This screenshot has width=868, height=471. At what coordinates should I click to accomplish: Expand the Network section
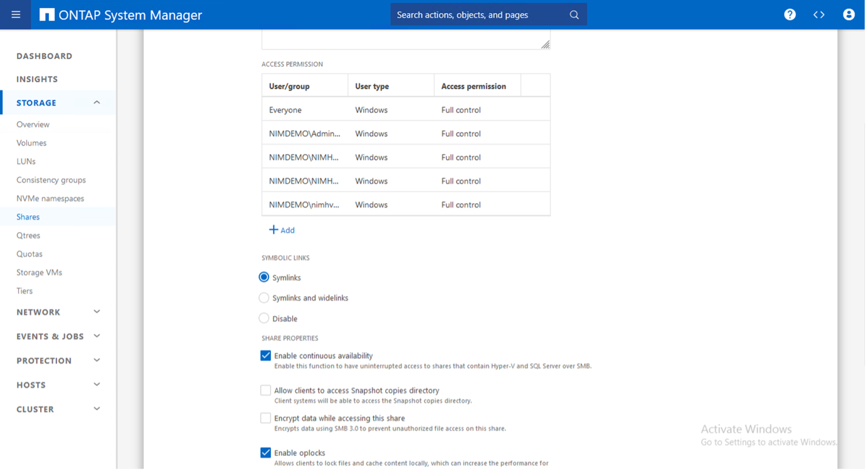pos(97,312)
